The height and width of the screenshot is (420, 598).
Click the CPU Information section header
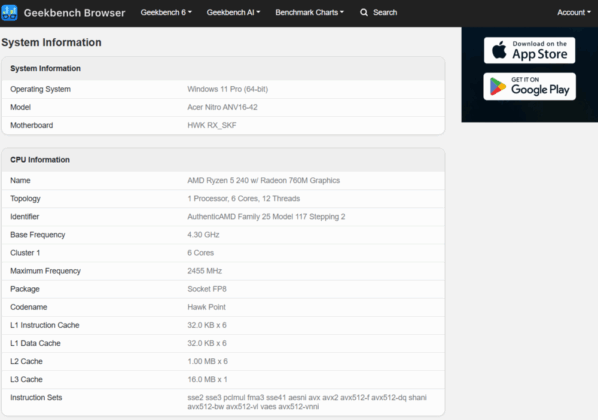[x=40, y=160]
